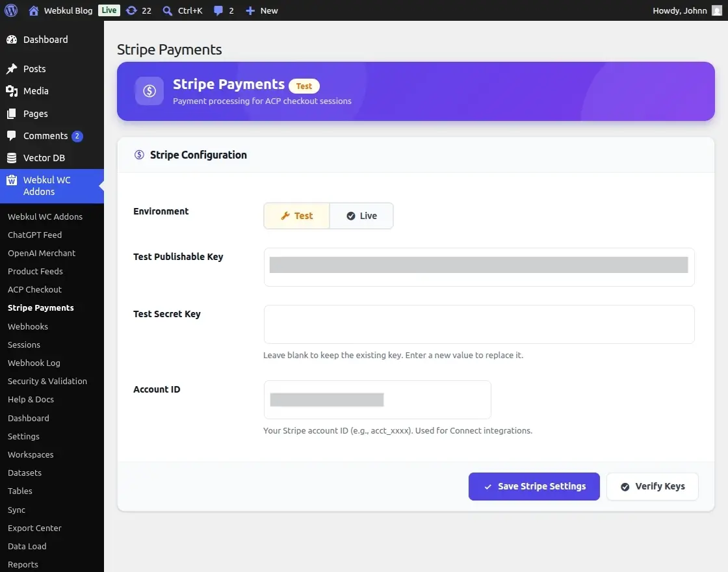728x572 pixels.
Task: Focus the Test Secret Key field
Action: tap(479, 324)
